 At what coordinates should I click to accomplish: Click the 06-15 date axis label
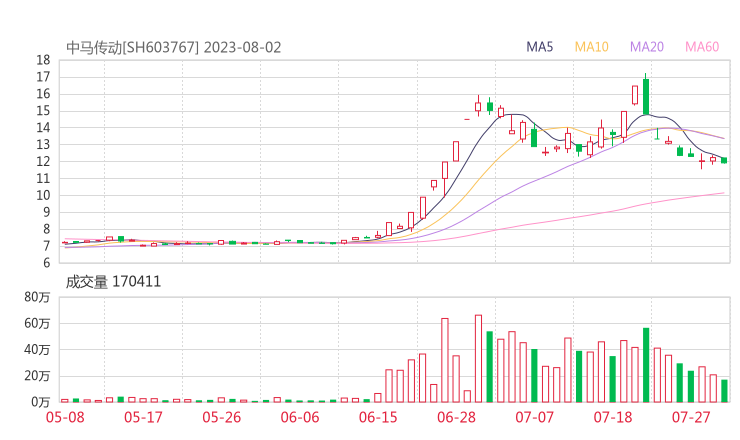pyautogui.click(x=378, y=417)
